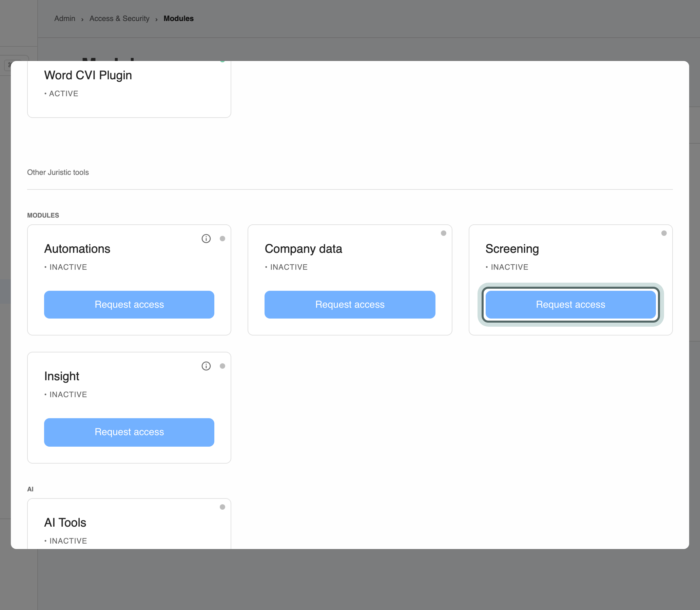Click the AI Tools card title

(x=65, y=523)
